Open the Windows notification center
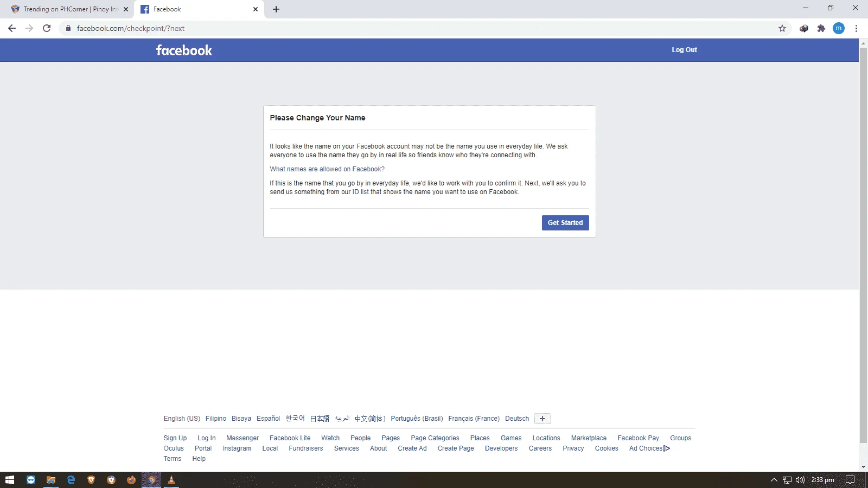 (850, 480)
